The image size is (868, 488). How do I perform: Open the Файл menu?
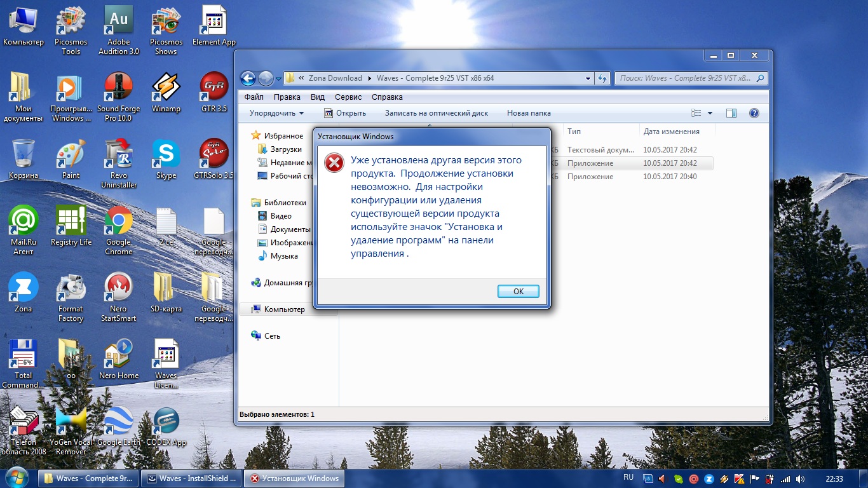254,97
